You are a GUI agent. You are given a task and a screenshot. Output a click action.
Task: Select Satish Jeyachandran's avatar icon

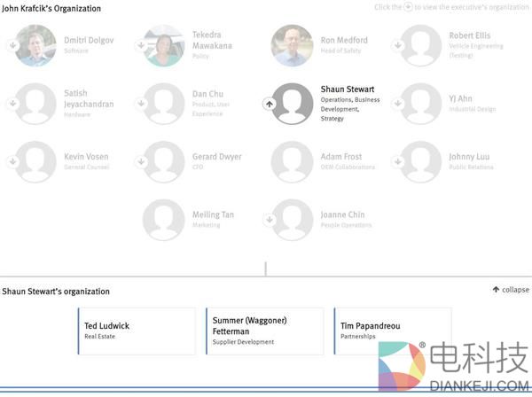[36, 104]
